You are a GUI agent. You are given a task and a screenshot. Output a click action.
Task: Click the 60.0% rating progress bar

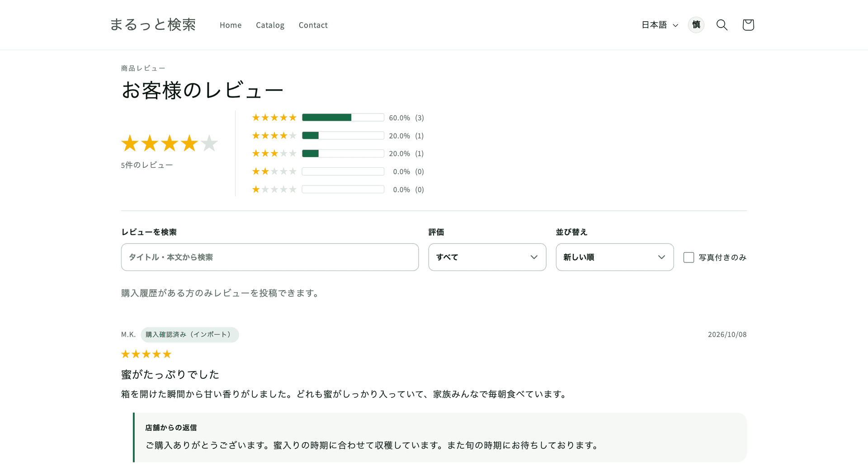point(343,118)
